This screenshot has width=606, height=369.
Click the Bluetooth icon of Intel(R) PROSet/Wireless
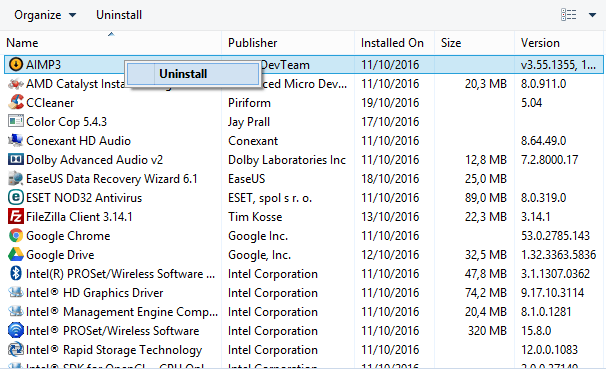coord(16,273)
